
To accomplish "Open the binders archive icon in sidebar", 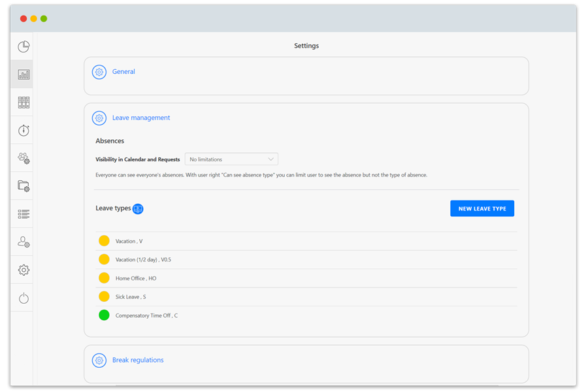I will click(x=24, y=103).
